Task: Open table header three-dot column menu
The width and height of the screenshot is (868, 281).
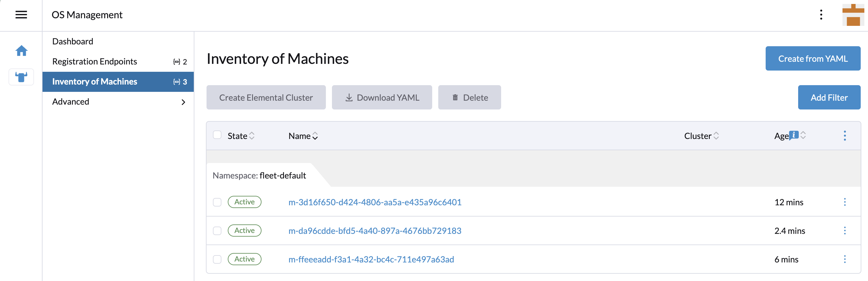Action: [x=844, y=136]
